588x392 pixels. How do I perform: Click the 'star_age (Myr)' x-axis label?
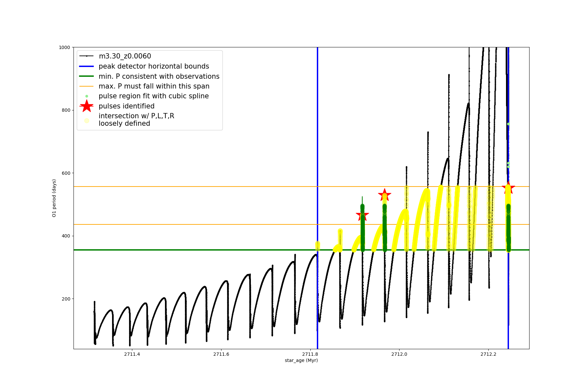coord(301,360)
